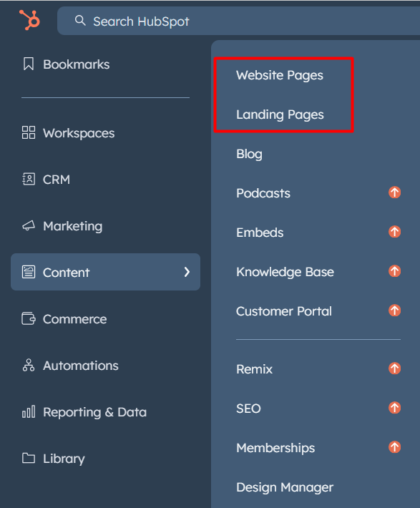Open Website Pages
This screenshot has height=508, width=420.
pos(280,75)
